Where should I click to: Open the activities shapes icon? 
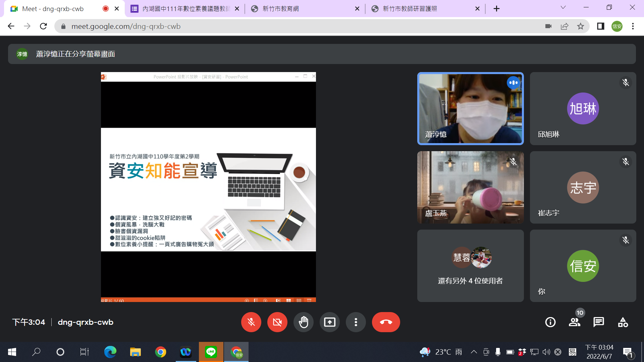(623, 322)
